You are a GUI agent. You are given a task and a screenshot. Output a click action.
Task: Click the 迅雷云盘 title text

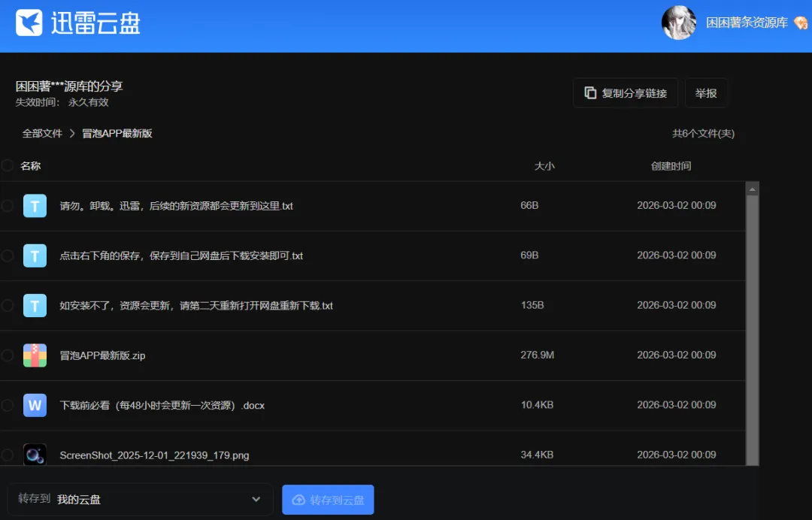pos(95,23)
